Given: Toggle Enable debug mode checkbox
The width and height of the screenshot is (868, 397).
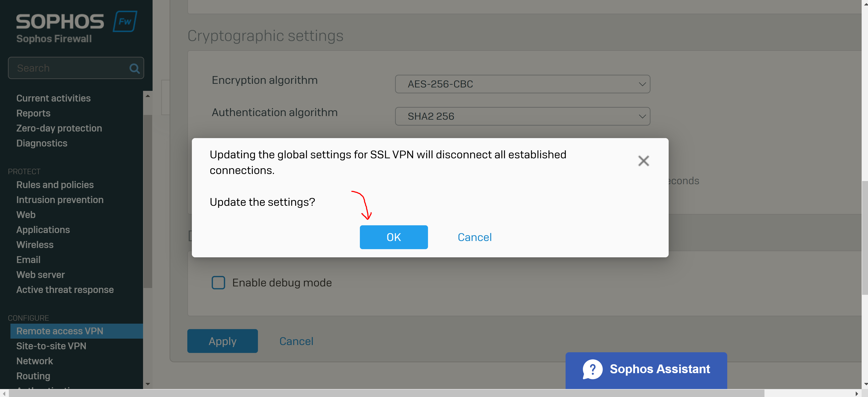Looking at the screenshot, I should pyautogui.click(x=218, y=283).
